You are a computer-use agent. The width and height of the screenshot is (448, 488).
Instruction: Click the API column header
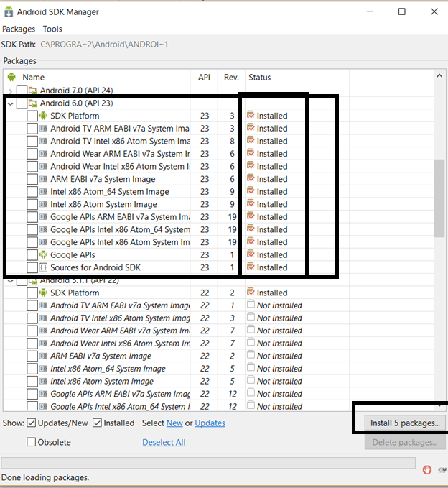205,77
